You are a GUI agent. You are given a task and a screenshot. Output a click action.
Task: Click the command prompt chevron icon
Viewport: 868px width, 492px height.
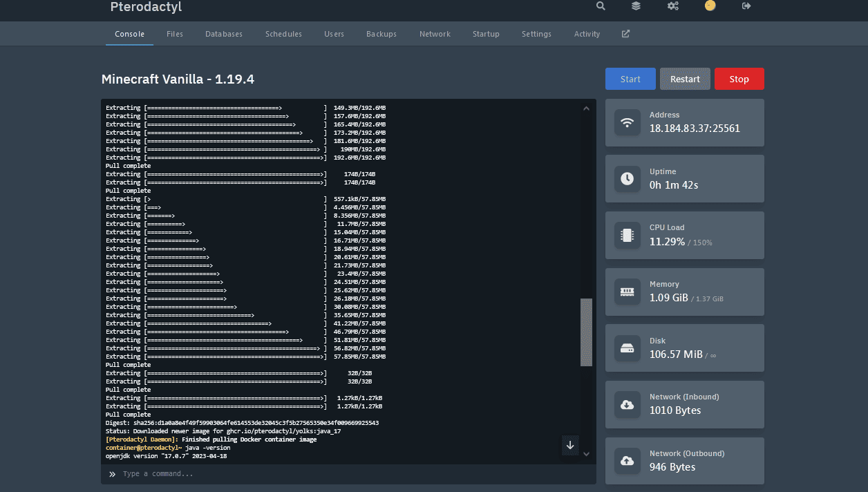(113, 474)
